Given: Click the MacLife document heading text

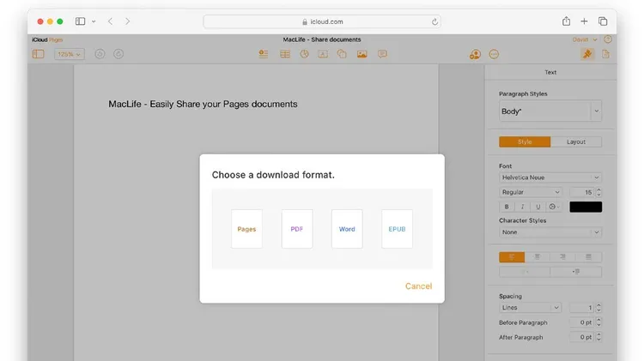Looking at the screenshot, I should tap(203, 105).
